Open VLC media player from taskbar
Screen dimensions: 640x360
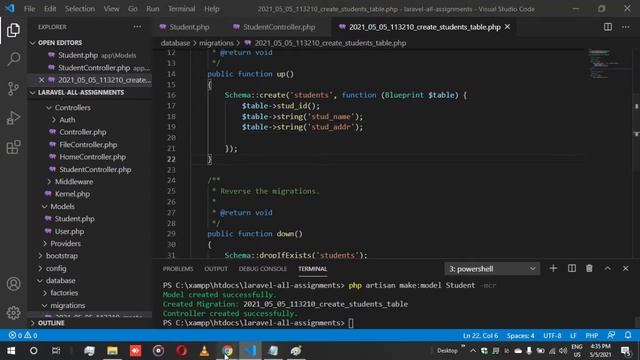[204, 351]
